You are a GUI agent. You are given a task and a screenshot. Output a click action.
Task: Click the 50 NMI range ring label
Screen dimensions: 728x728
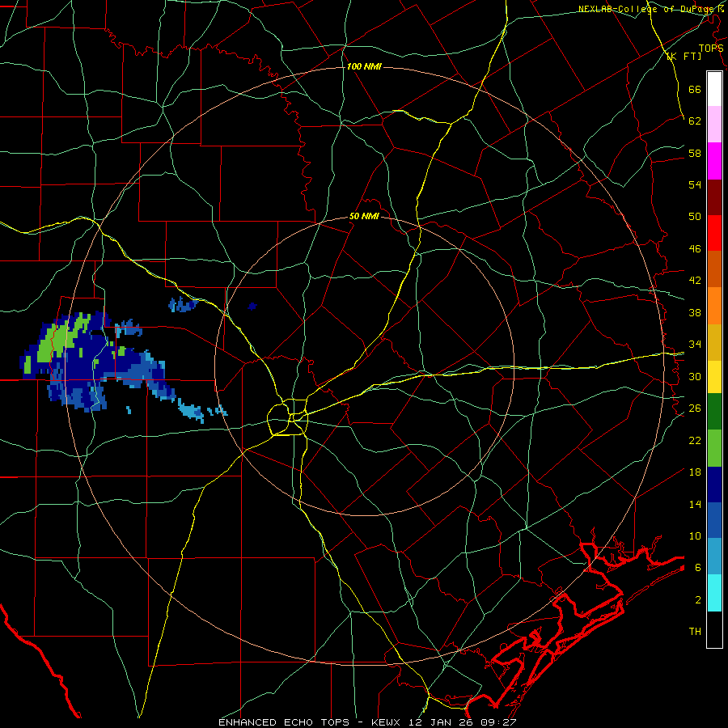[x=365, y=216]
